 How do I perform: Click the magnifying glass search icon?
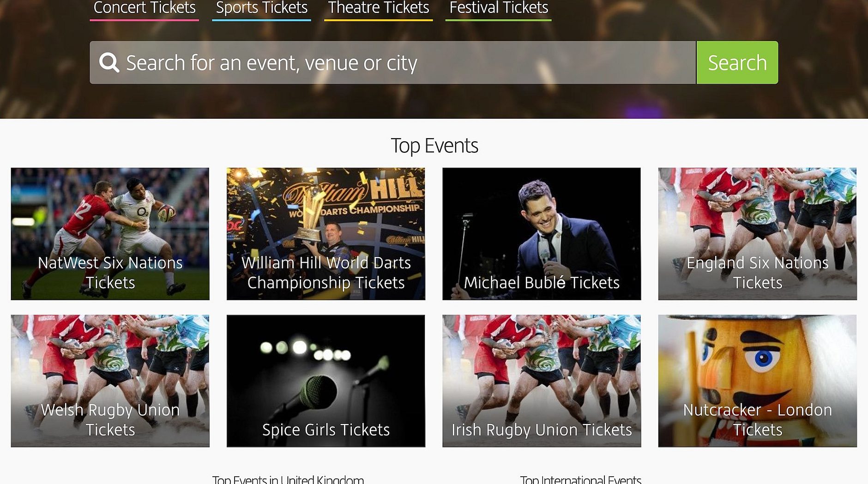pyautogui.click(x=109, y=62)
